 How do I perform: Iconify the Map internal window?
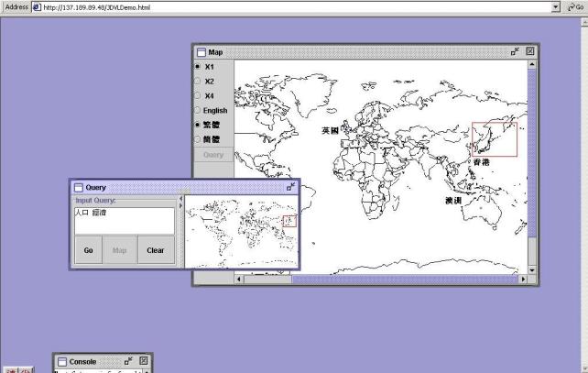pyautogui.click(x=515, y=52)
